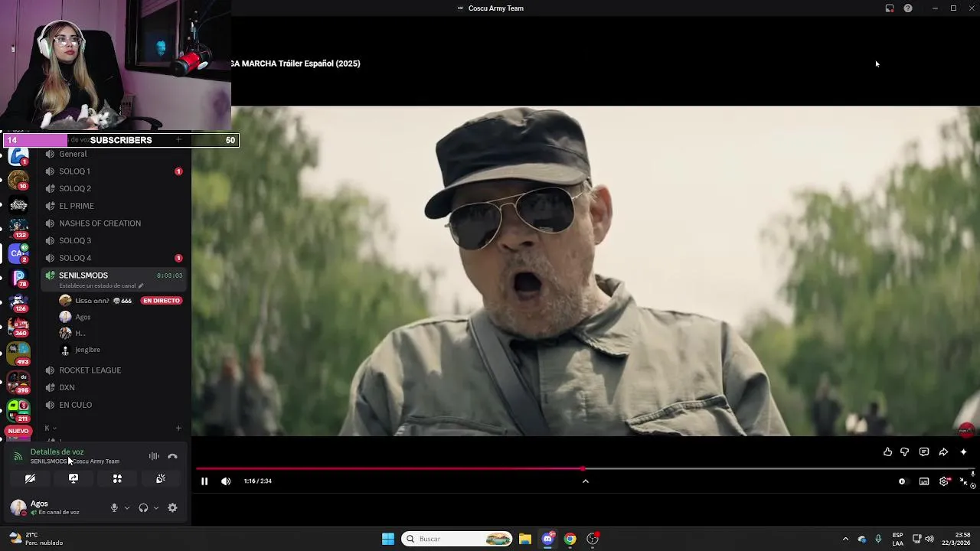
Task: Join the SOLOQ 3 voice channel
Action: (x=113, y=240)
